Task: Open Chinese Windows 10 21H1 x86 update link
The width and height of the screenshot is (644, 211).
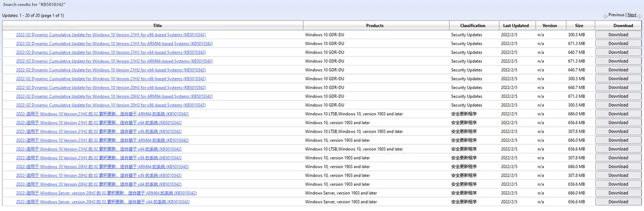Action: coord(99,158)
